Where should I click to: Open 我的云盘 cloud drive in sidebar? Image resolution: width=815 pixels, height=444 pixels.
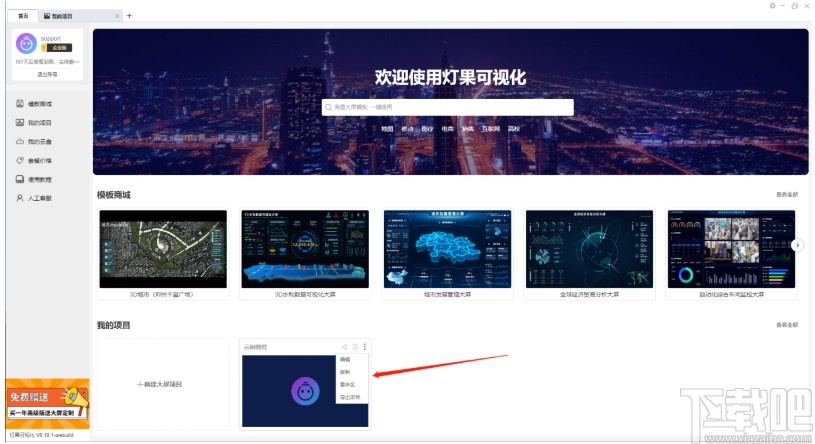[34, 141]
